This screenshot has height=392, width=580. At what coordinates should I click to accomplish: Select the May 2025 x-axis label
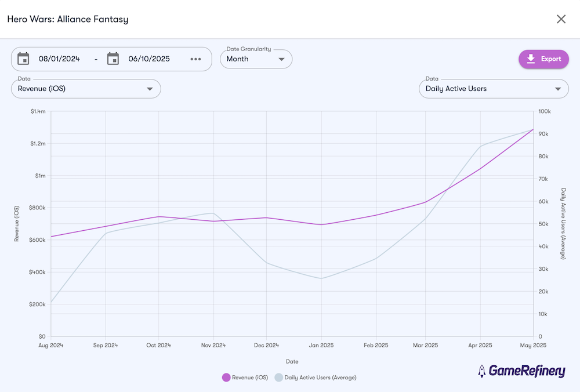click(533, 346)
